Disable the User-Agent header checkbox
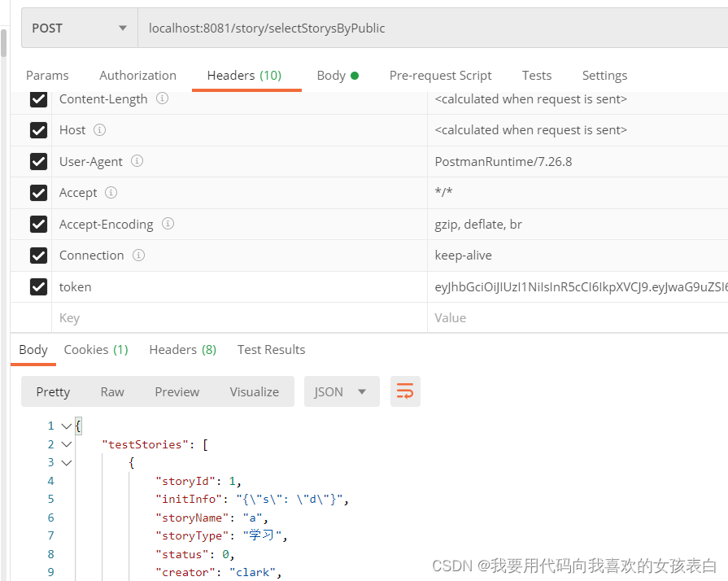728x581 pixels. coord(38,161)
